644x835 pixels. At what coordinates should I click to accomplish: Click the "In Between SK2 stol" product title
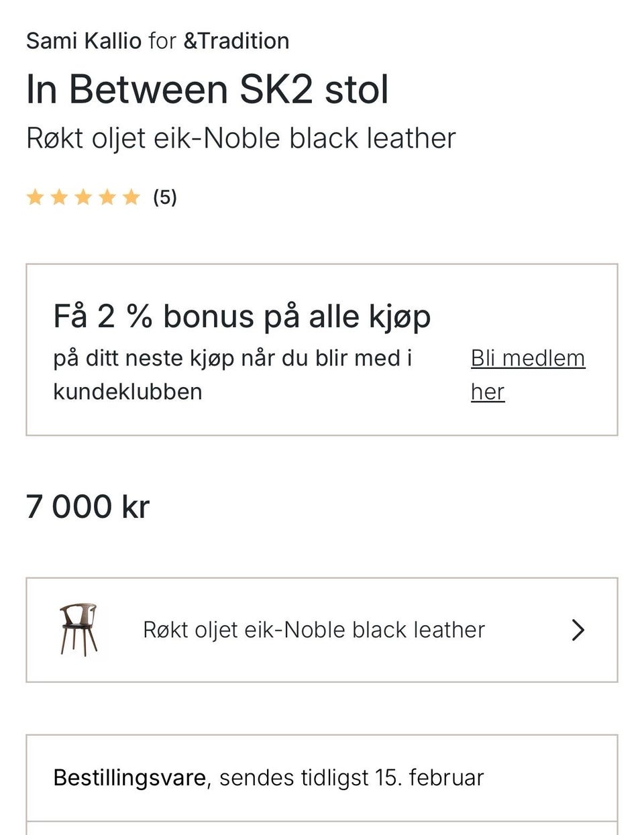tap(207, 89)
